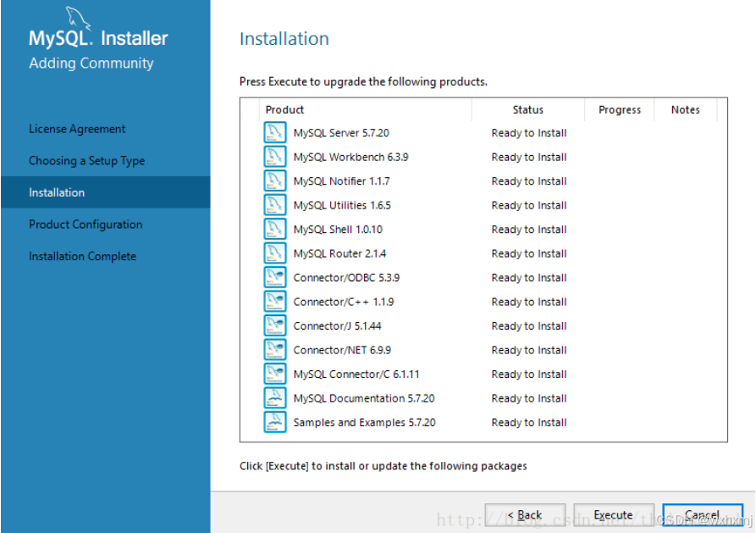The height and width of the screenshot is (533, 756).
Task: Click the MySQL Notifier 1.1.7 product icon
Action: [275, 180]
